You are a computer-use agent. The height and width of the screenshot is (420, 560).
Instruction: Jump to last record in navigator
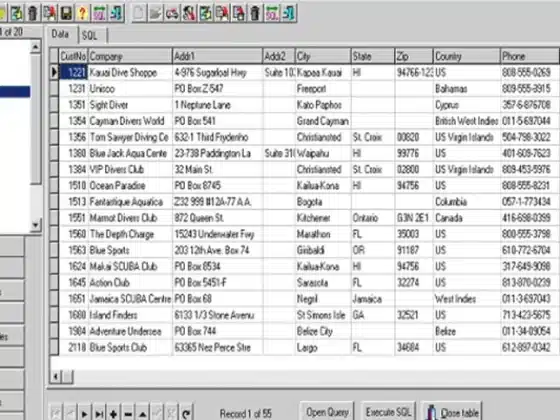[99, 414]
